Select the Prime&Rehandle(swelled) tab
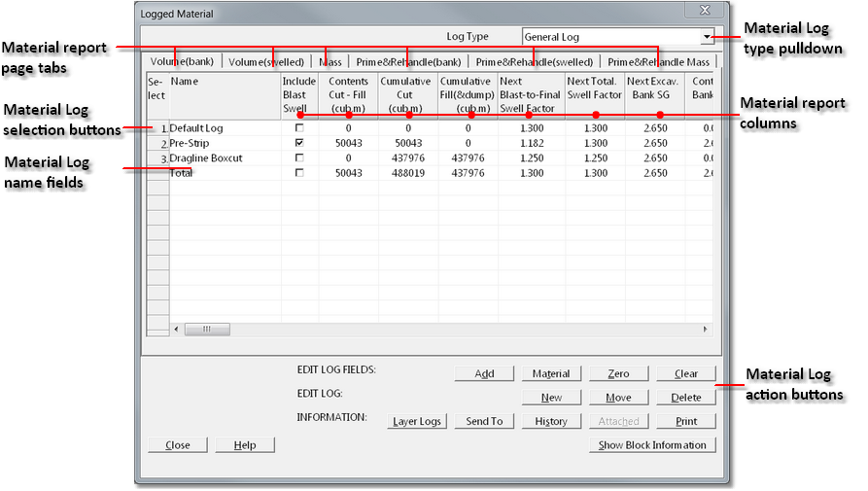The height and width of the screenshot is (491, 868). point(535,62)
